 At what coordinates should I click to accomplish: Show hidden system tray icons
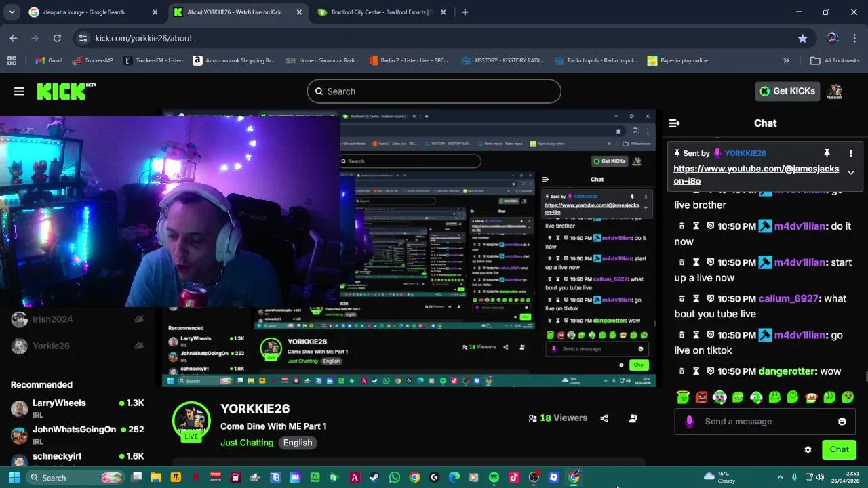pos(780,477)
